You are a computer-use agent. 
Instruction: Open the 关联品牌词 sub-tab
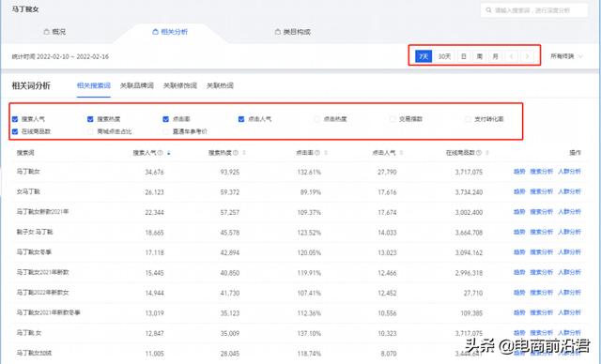(x=137, y=85)
